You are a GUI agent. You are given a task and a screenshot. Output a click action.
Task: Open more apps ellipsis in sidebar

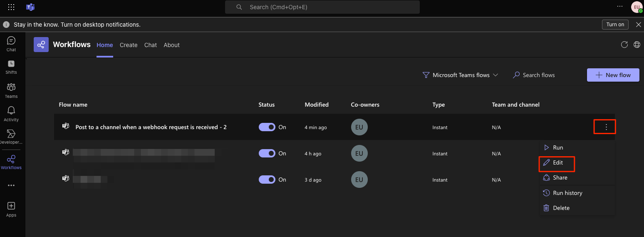coord(11,185)
